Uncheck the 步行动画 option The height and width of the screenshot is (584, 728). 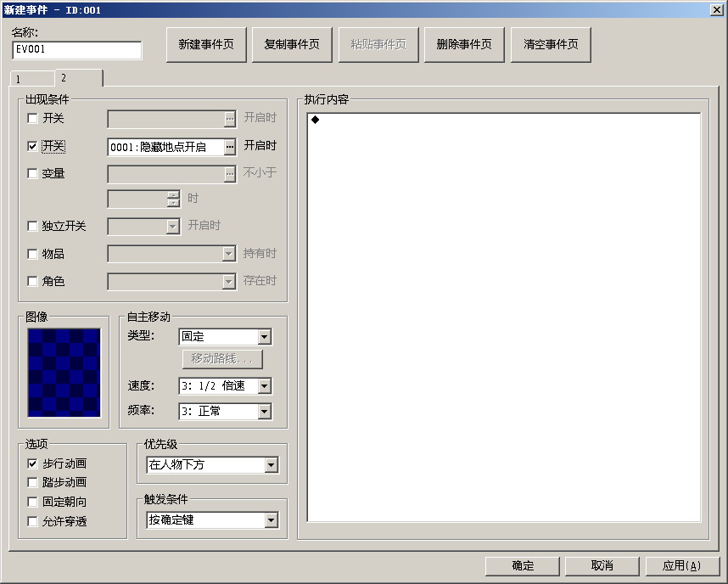coord(32,463)
